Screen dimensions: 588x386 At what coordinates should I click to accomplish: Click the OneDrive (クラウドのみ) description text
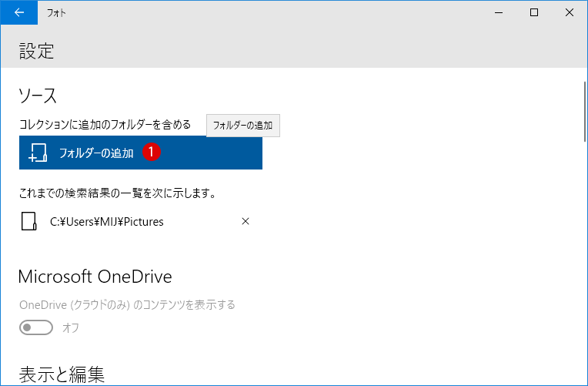(x=127, y=304)
